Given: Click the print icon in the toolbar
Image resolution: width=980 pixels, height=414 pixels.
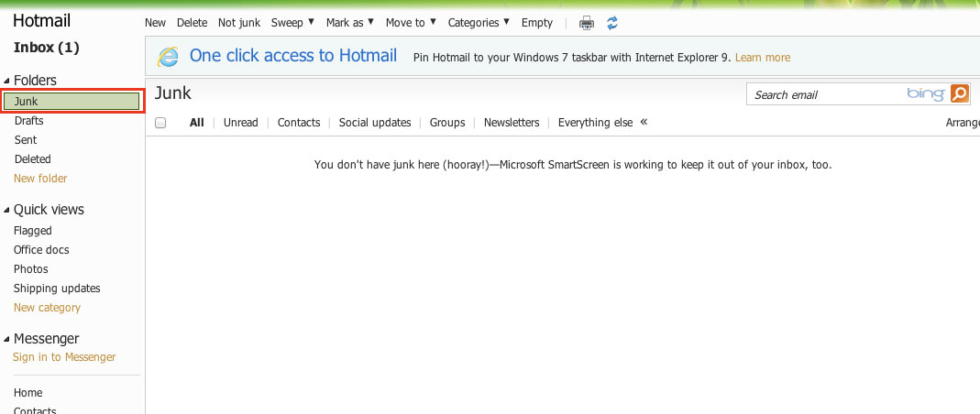Looking at the screenshot, I should click(x=587, y=23).
